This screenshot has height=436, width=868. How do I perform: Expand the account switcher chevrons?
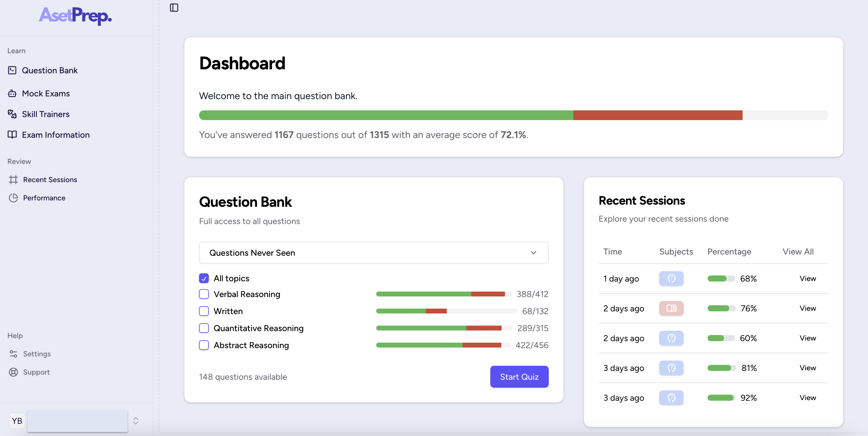136,420
